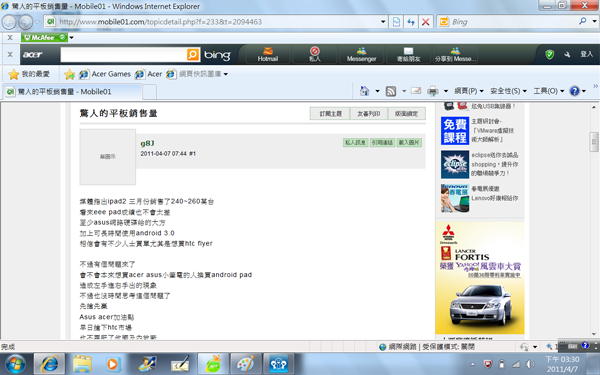
Task: Open Hotmail from the Acer toolbar
Action: (267, 55)
